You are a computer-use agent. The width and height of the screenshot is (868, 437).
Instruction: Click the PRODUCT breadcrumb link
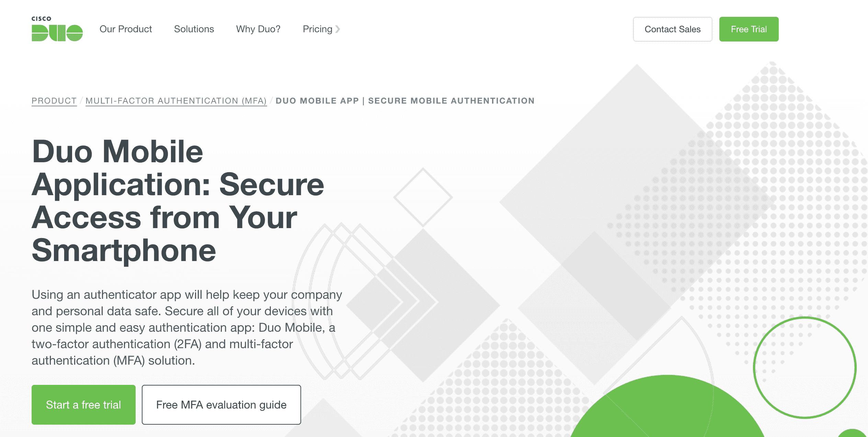point(54,100)
